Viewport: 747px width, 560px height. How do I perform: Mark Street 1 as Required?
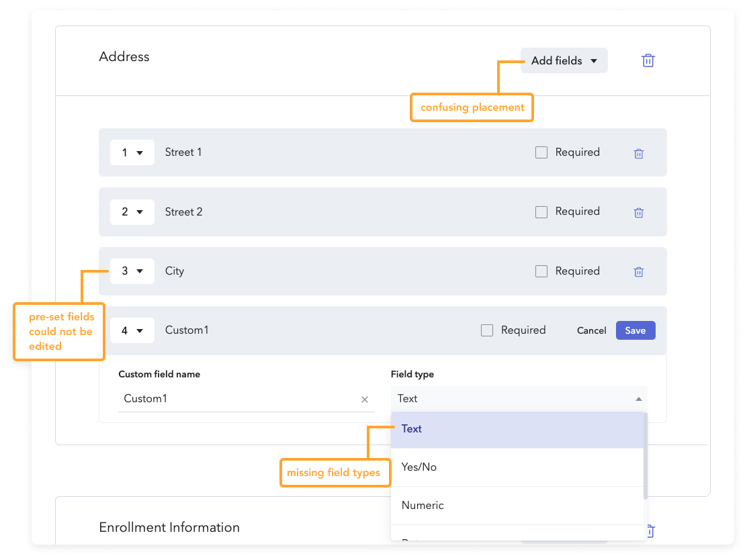coord(541,152)
